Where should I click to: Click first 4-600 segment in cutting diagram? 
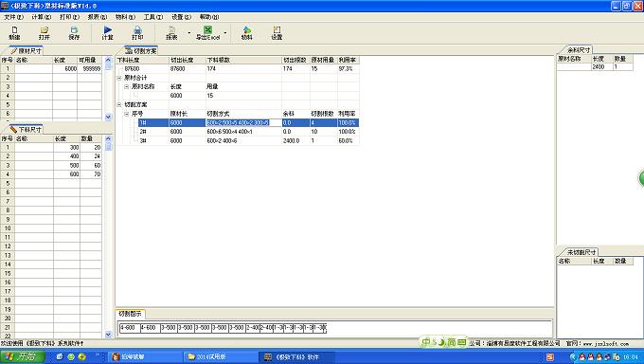click(130, 328)
